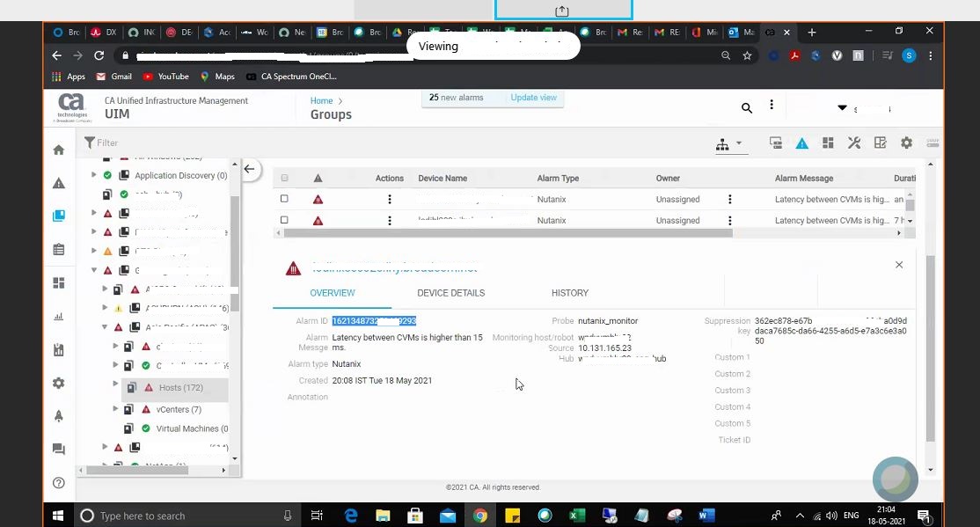This screenshot has width=980, height=527.
Task: Open Dashboards tiles icon in left sidebar
Action: pos(59,283)
